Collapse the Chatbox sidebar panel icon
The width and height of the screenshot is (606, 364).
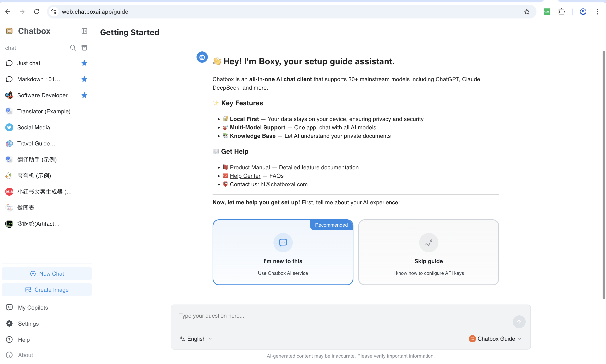84,31
